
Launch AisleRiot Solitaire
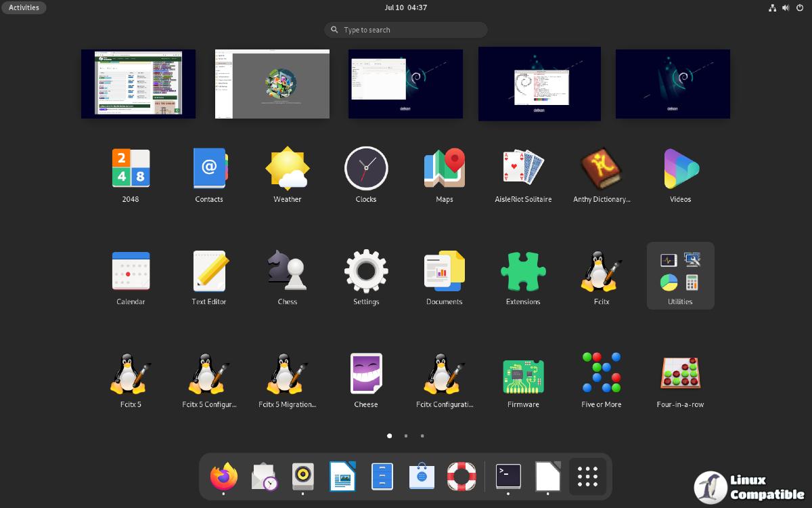coord(522,168)
